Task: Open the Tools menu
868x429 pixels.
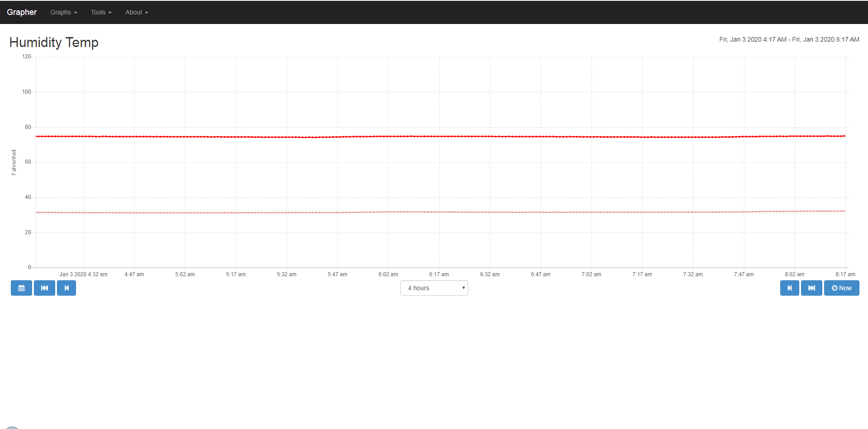Action: pyautogui.click(x=101, y=12)
